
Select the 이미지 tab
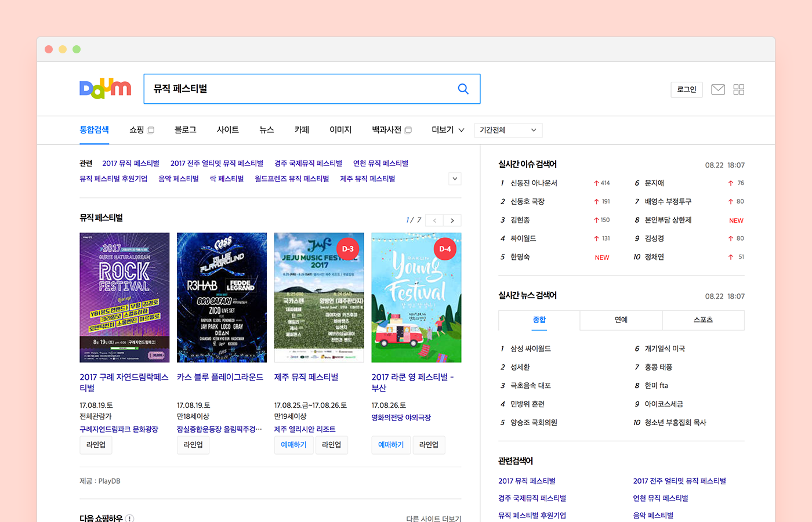(340, 130)
